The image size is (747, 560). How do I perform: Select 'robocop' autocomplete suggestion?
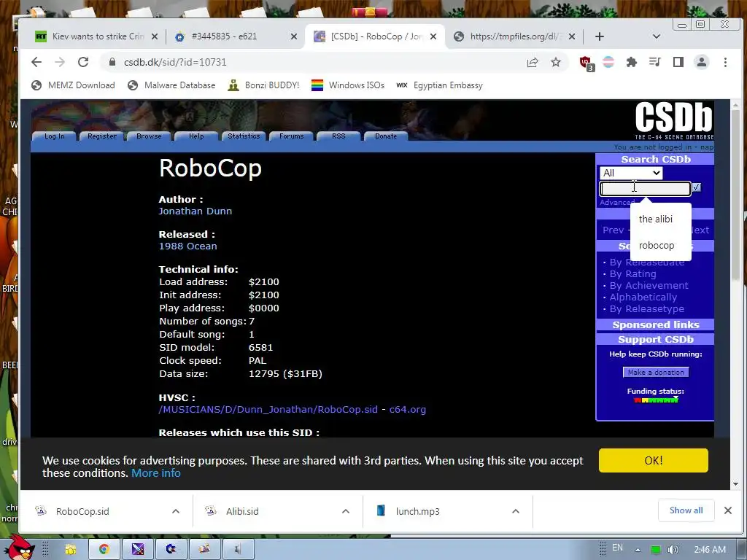(x=660, y=245)
